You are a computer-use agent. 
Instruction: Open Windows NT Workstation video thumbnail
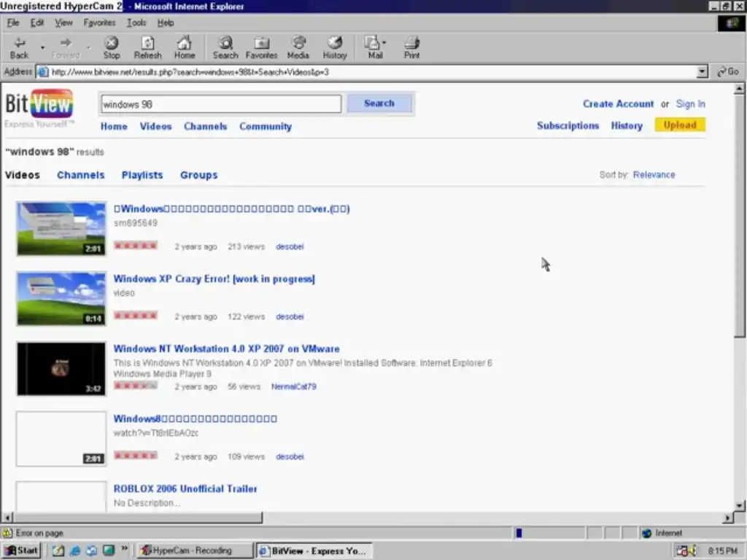click(x=61, y=368)
